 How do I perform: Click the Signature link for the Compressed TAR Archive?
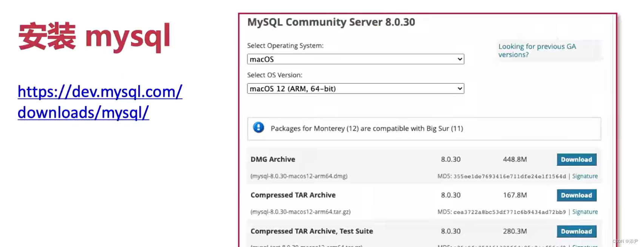[585, 211]
